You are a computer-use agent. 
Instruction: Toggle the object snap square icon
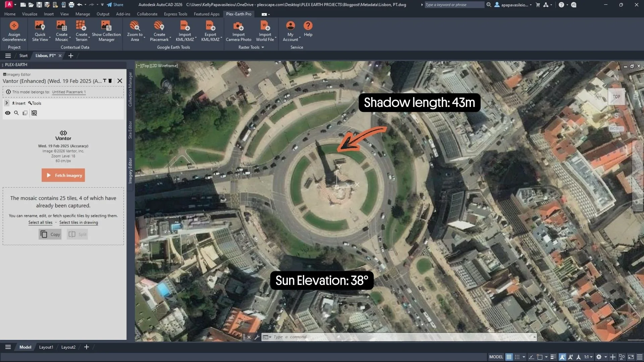point(540,357)
